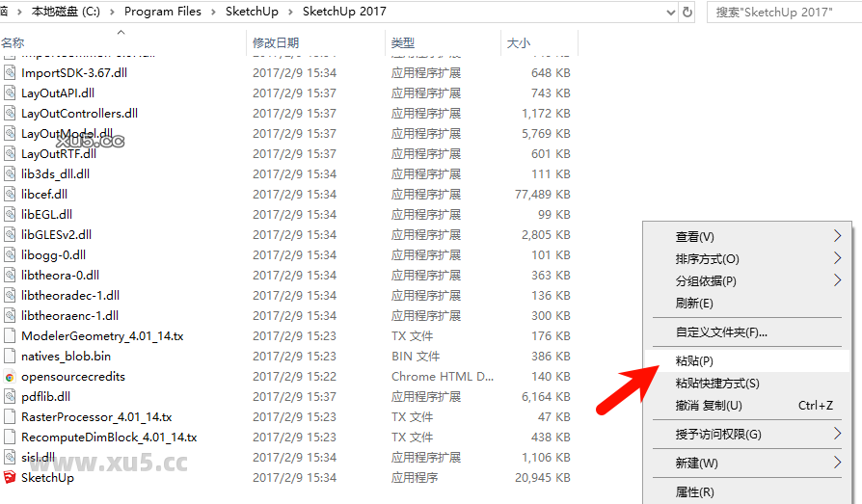The height and width of the screenshot is (504, 862).
Task: Select the SketchUp application icon
Action: 10,478
